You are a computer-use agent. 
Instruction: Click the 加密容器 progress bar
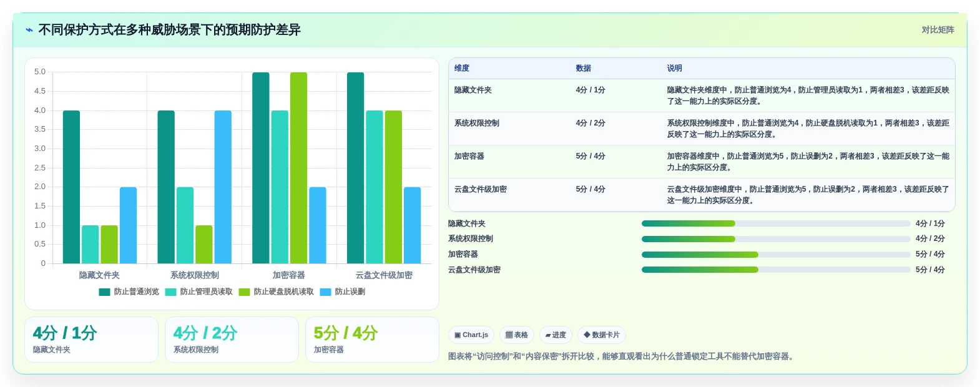point(776,255)
